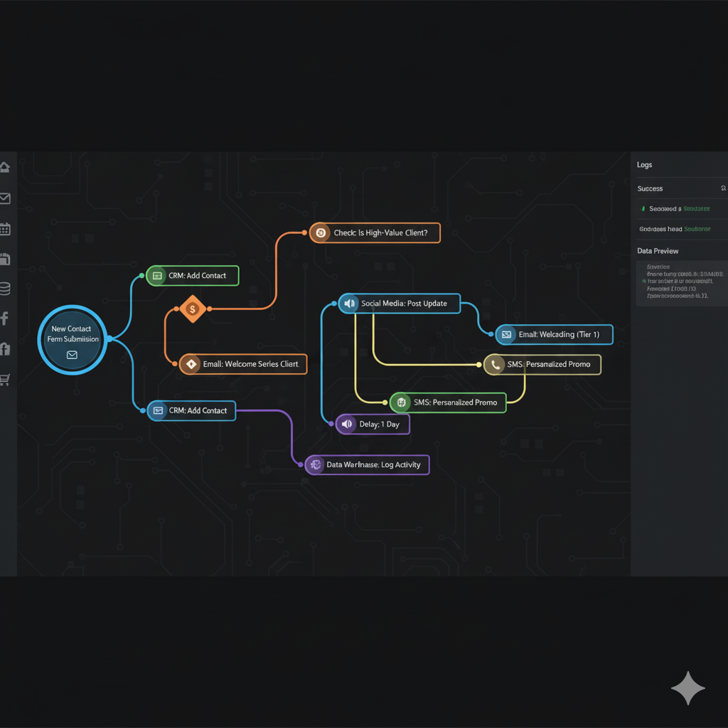Click the floppy disk save icon in the sidebar
This screenshot has height=728, width=728.
coord(5,259)
